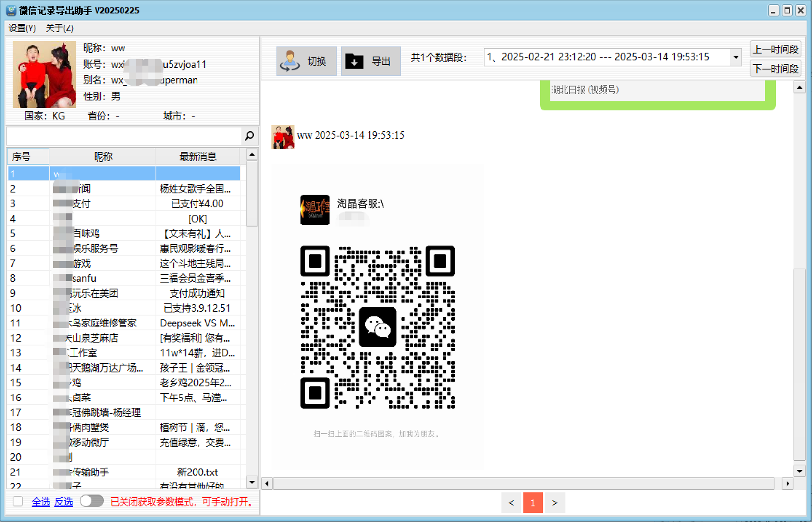Viewport: 812px width, 522px height.
Task: Click the contact list scrollbar thumb
Action: (x=252, y=194)
